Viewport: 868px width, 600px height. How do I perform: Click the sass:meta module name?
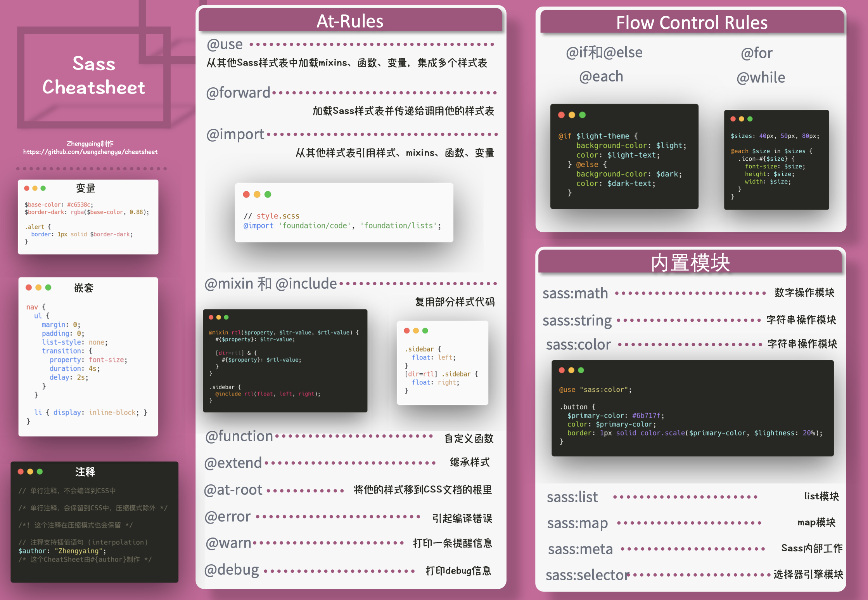581,549
